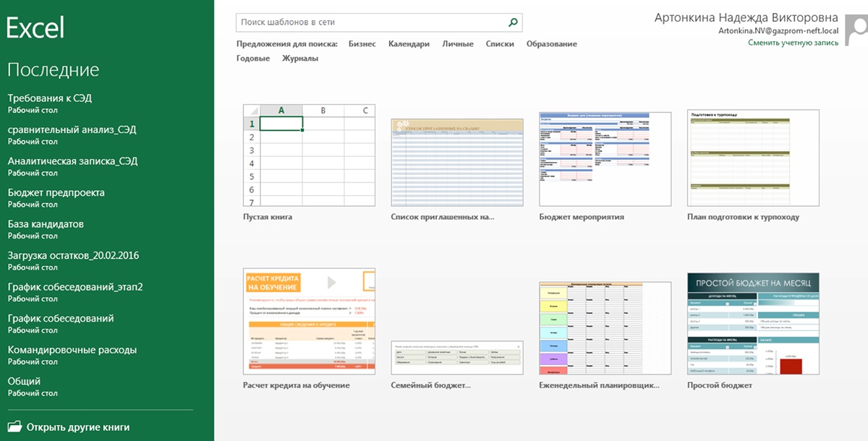Click the folder icon for opening other books
Screen dimensions: 868x441
[14, 427]
